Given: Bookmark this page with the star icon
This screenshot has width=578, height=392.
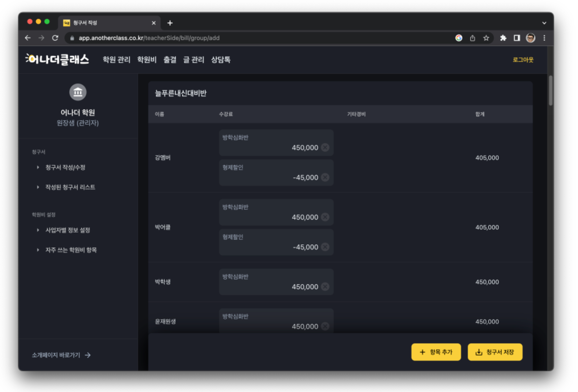Looking at the screenshot, I should pos(486,38).
